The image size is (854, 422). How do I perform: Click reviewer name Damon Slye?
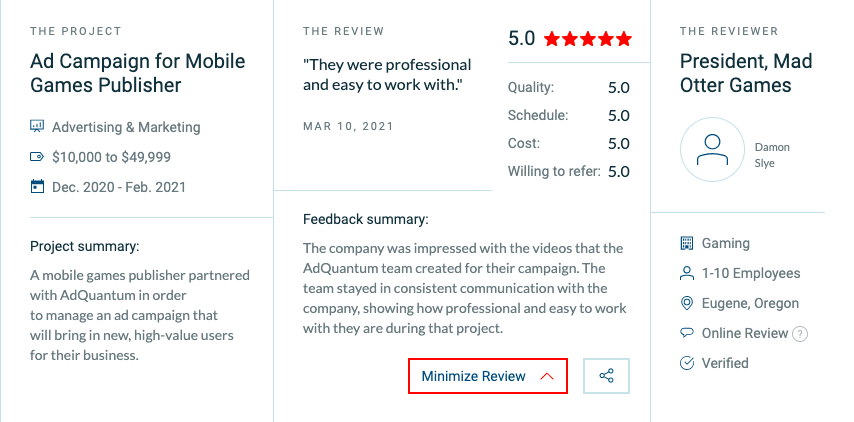tap(772, 155)
